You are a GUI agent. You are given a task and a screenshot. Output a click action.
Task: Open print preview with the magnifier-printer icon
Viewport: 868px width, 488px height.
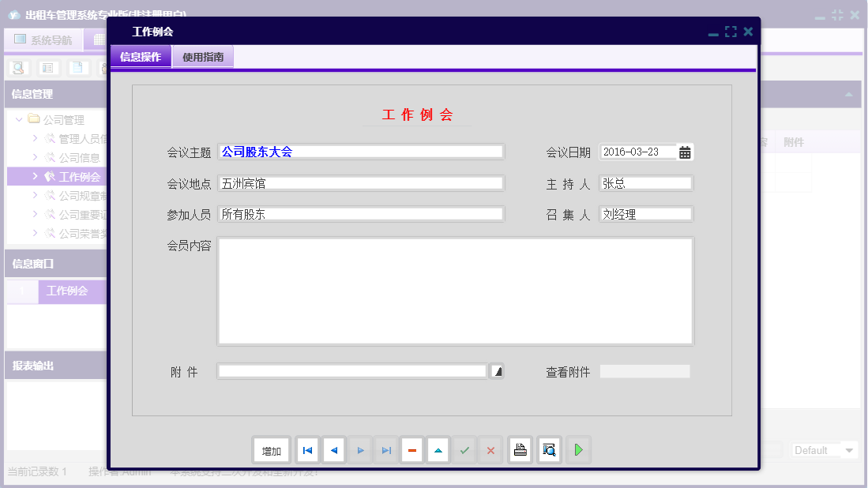tap(549, 449)
